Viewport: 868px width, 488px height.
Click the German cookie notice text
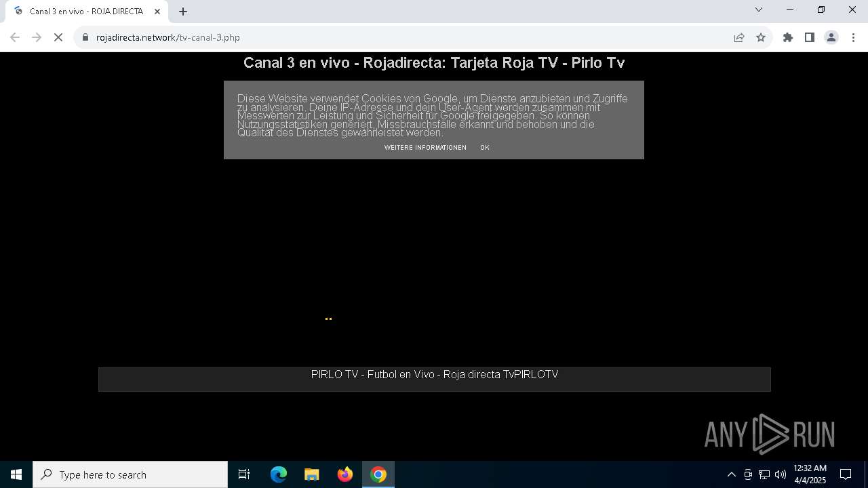(433, 115)
